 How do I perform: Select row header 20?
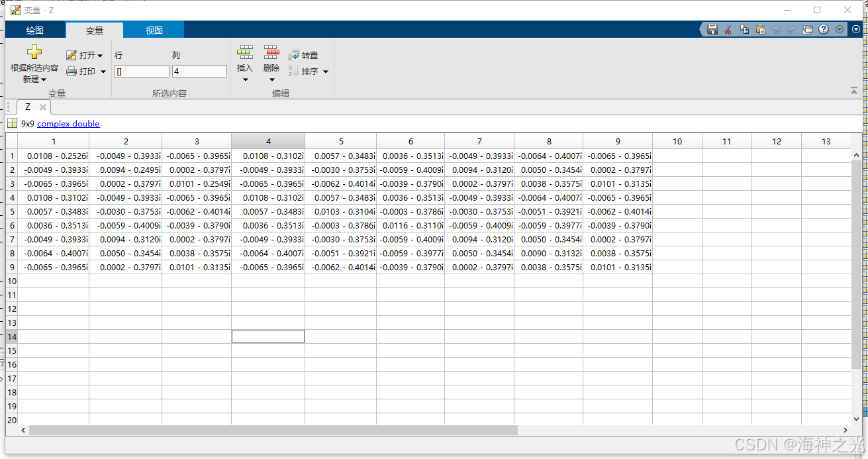(12, 420)
